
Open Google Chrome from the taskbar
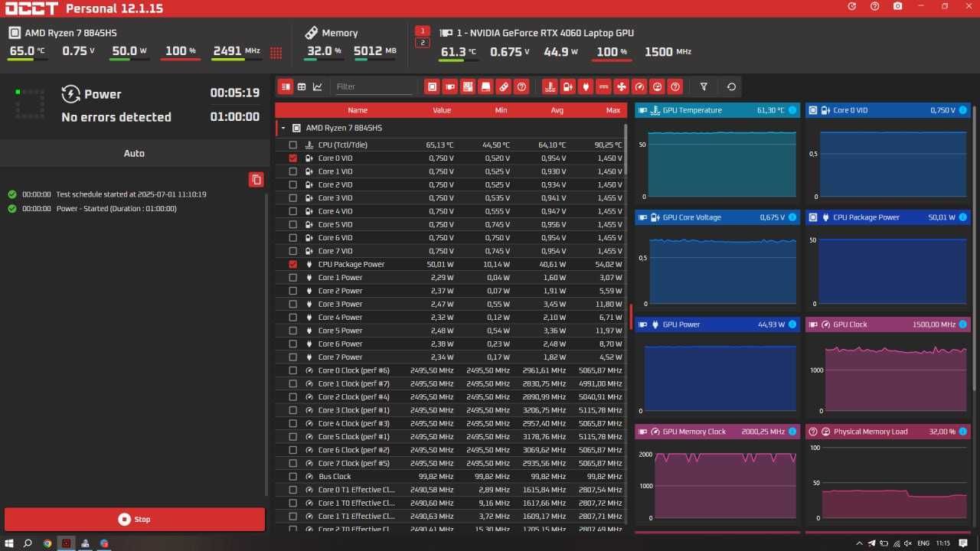pos(47,543)
